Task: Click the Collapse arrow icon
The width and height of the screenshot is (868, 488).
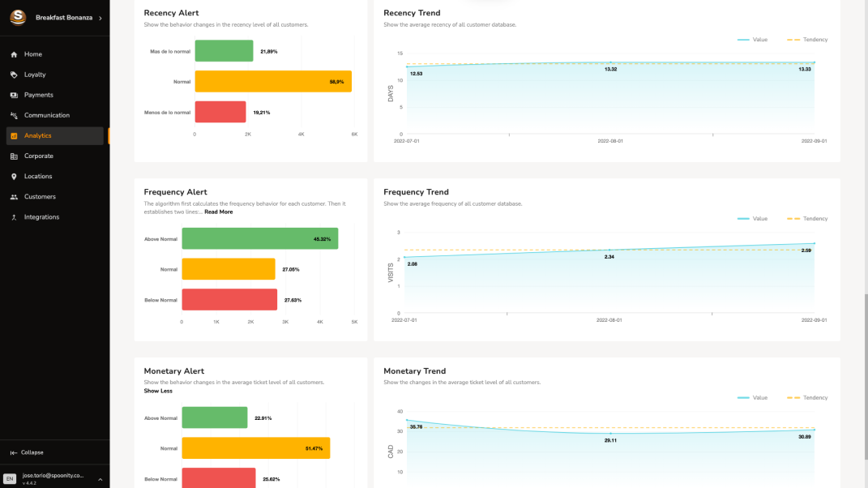Action: tap(13, 452)
